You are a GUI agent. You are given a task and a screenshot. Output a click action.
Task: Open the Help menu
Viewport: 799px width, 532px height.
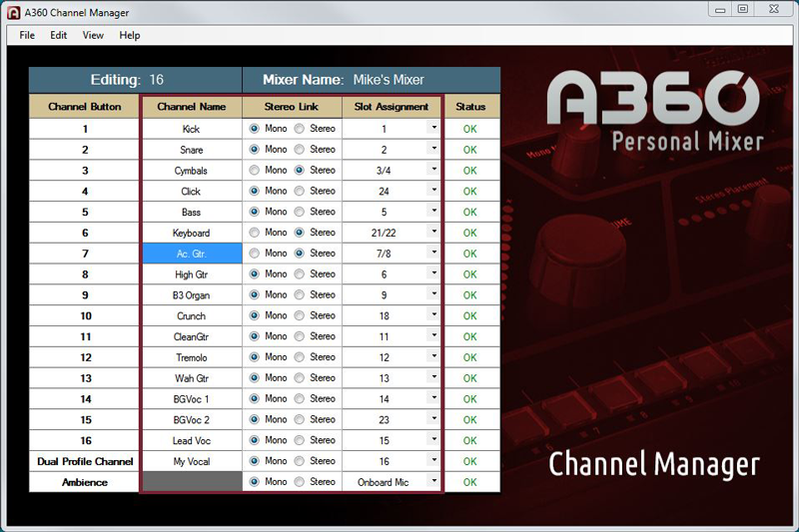pos(130,35)
